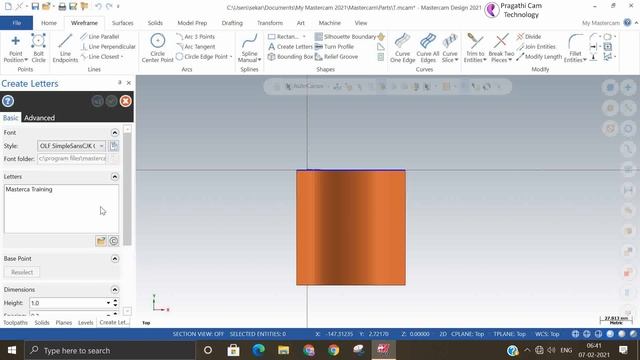Switch to the Home ribbon tab
Screen dimensions: 640x360
(x=49, y=23)
